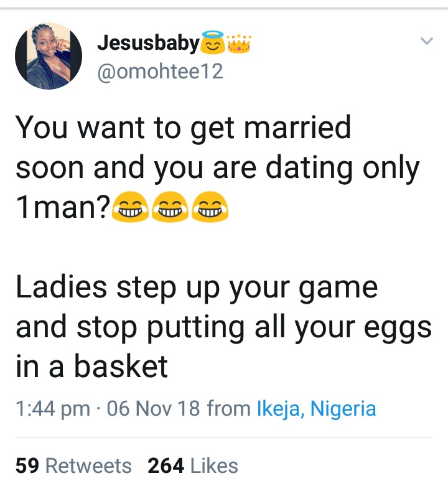Screen dimensions: 448x486
Task: Click the halo smiley emoji beside the name
Action: point(213,44)
